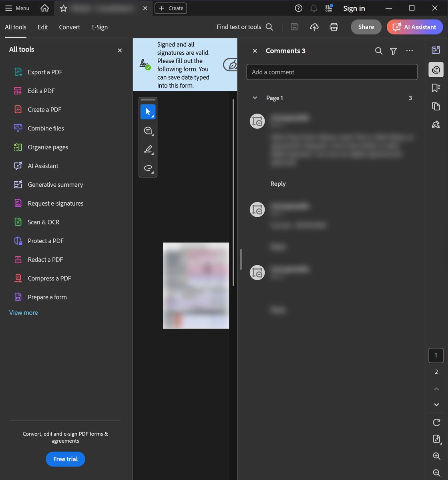The image size is (448, 480).
Task: Close the All tools panel
Action: coord(120,50)
